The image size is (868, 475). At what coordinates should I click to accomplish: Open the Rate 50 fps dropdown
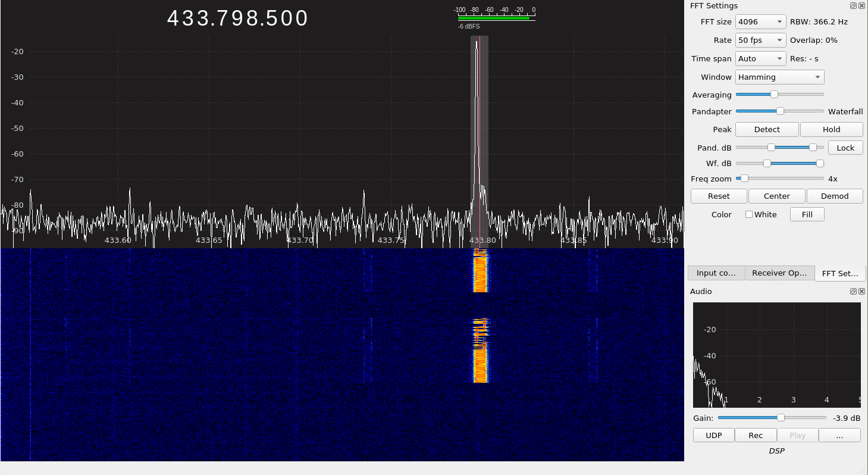pyautogui.click(x=761, y=40)
